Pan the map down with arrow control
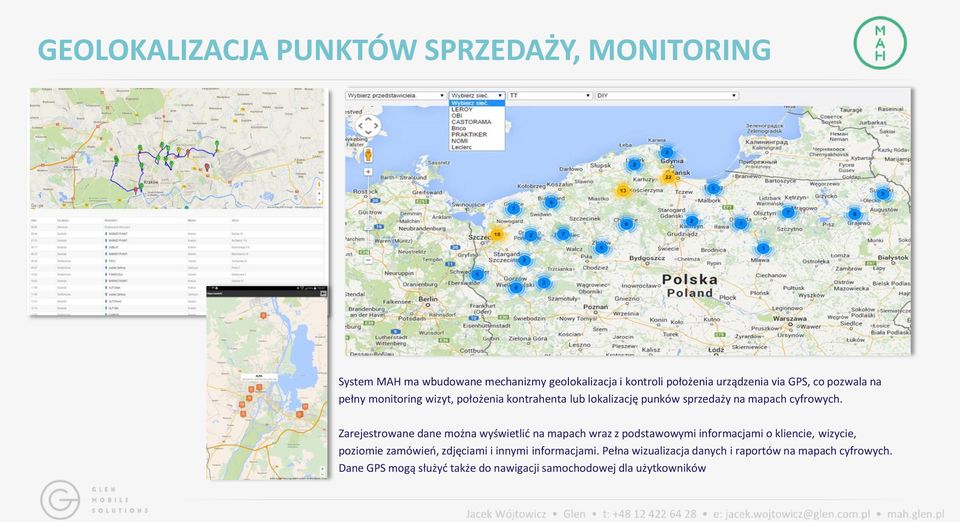The height and width of the screenshot is (522, 960). click(369, 134)
